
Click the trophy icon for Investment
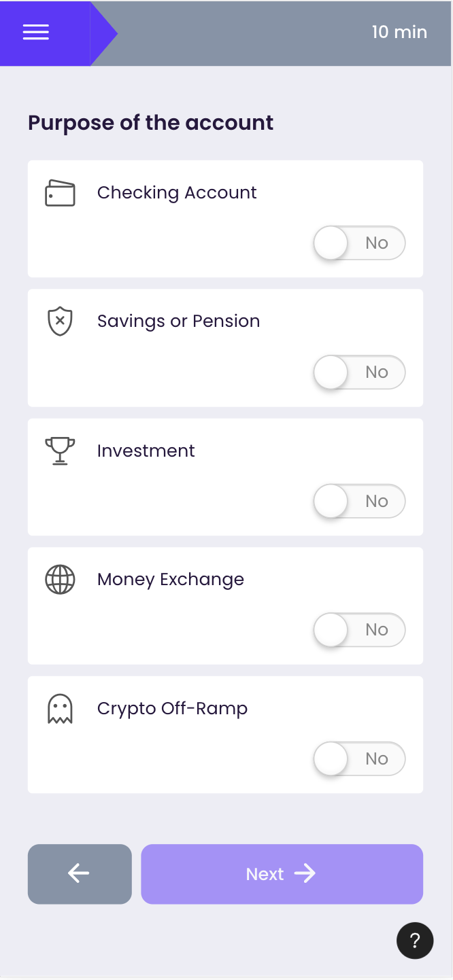pyautogui.click(x=60, y=451)
